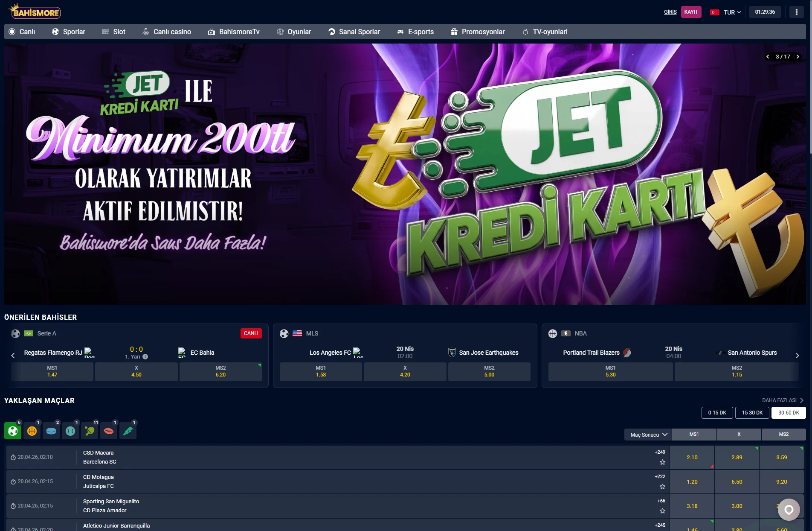Screen dimensions: 812x531
Task: Open the Sporlar menu item
Action: pyautogui.click(x=69, y=32)
